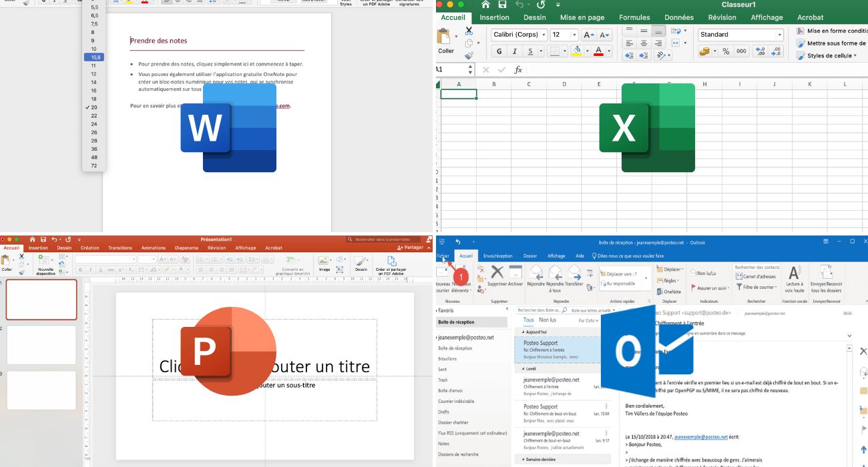Click Créer et partager un PDF Adobe in PowerPoint
The height and width of the screenshot is (467, 868).
tap(391, 265)
